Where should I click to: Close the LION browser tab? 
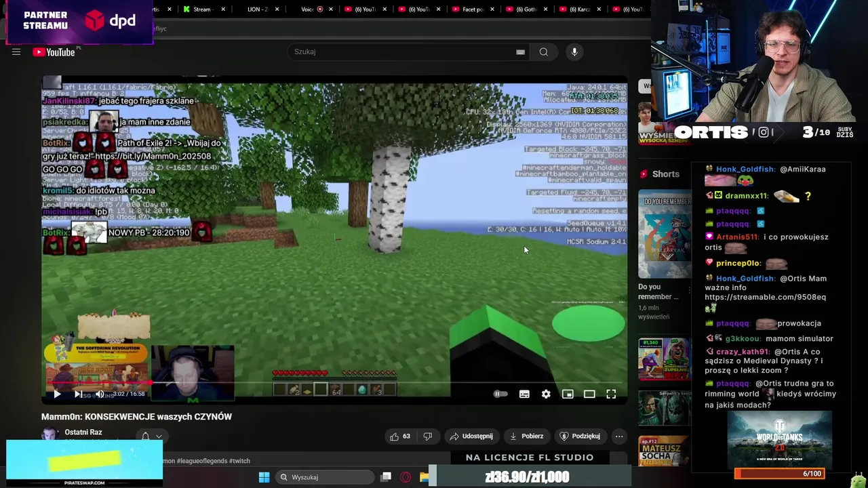pyautogui.click(x=277, y=9)
